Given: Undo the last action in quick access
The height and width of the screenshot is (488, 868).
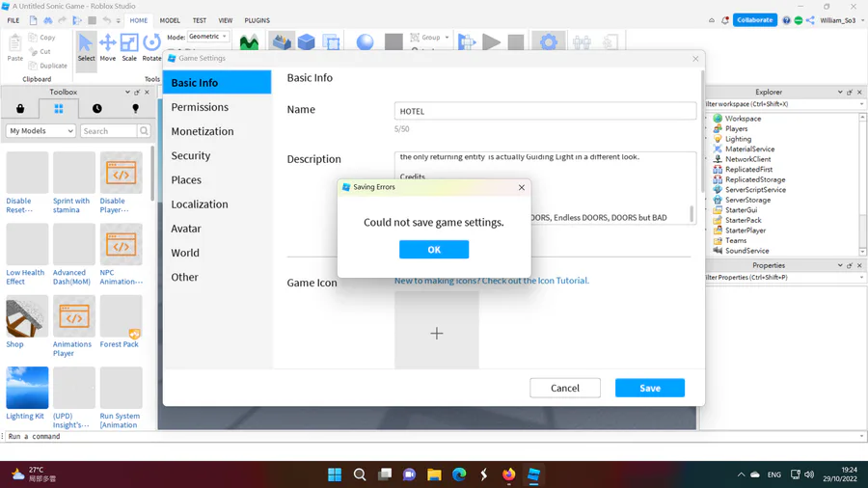Looking at the screenshot, I should pos(106,20).
